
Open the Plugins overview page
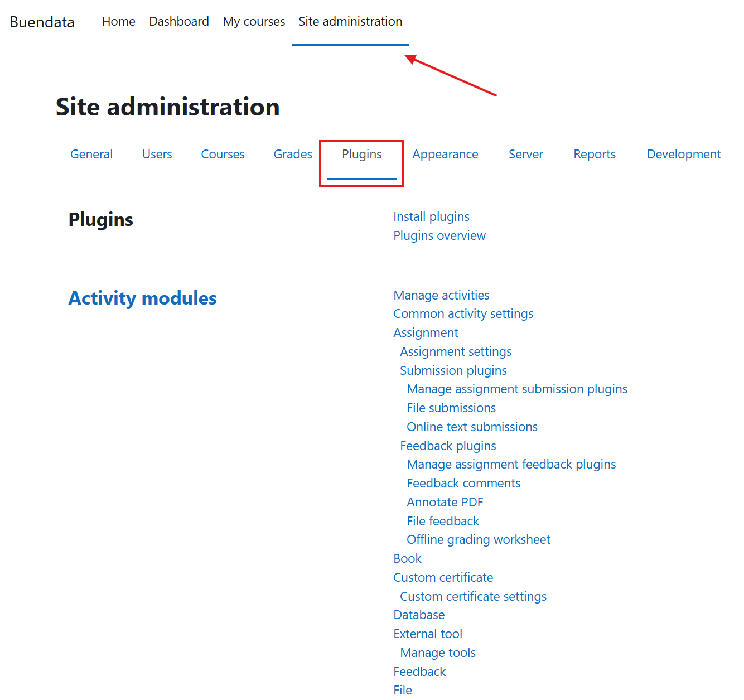439,235
